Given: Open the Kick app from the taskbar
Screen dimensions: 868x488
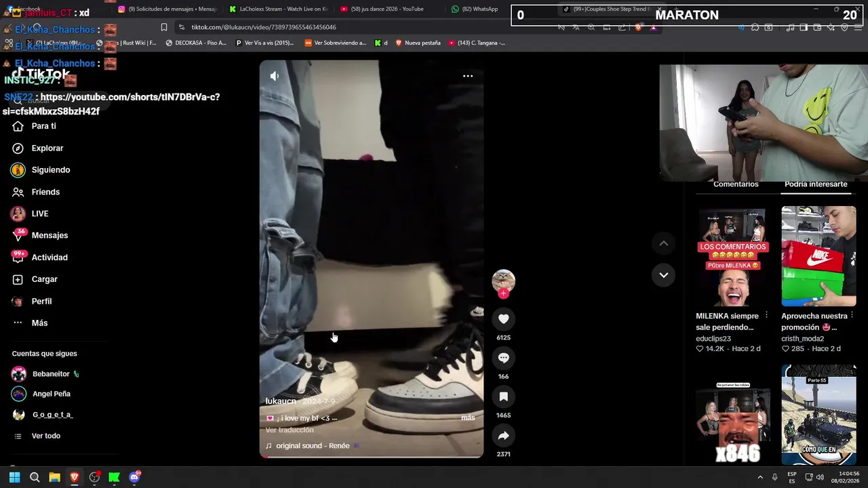Looking at the screenshot, I should [x=114, y=477].
